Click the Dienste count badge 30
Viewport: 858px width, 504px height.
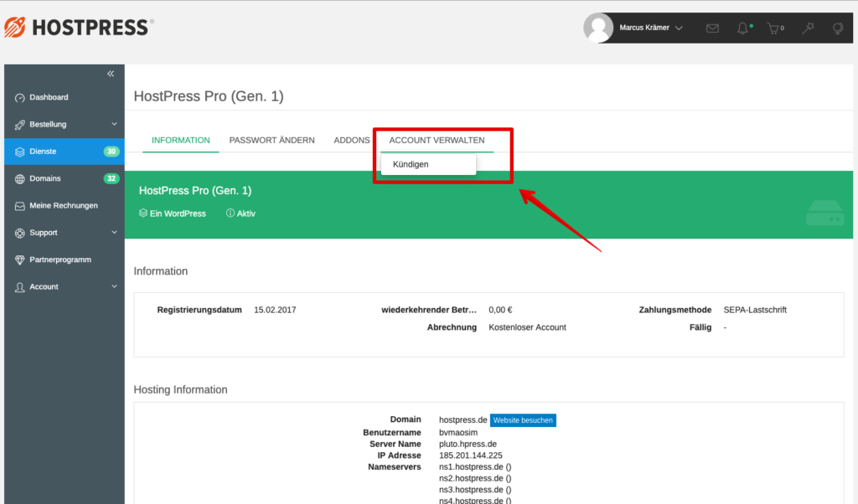pyautogui.click(x=111, y=152)
